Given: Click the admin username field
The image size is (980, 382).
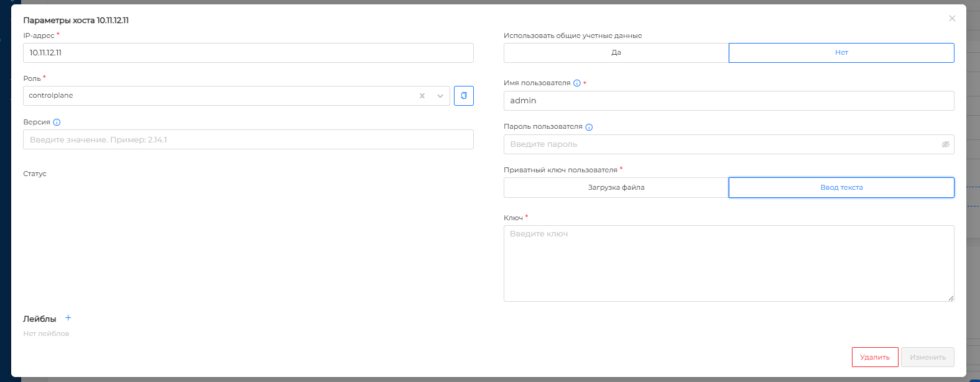Looking at the screenshot, I should point(729,101).
